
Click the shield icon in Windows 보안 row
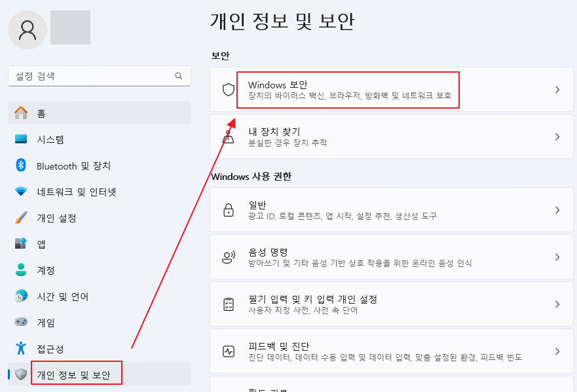(229, 90)
